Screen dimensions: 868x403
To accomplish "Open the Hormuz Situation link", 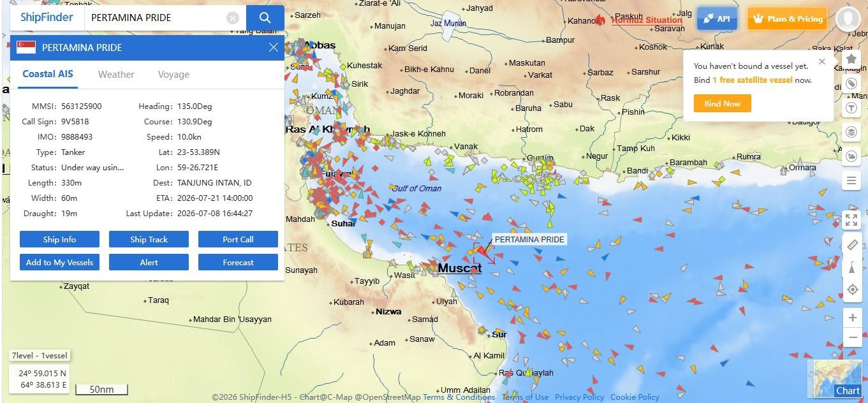I will coord(647,20).
